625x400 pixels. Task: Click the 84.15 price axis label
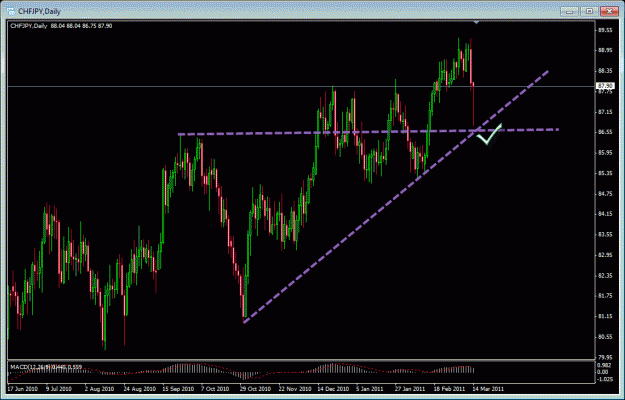point(605,214)
